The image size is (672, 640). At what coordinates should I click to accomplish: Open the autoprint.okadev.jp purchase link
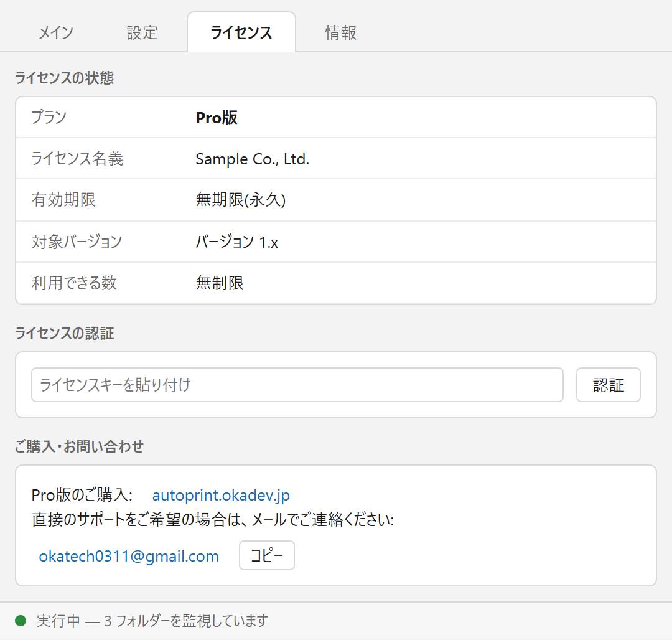[221, 495]
